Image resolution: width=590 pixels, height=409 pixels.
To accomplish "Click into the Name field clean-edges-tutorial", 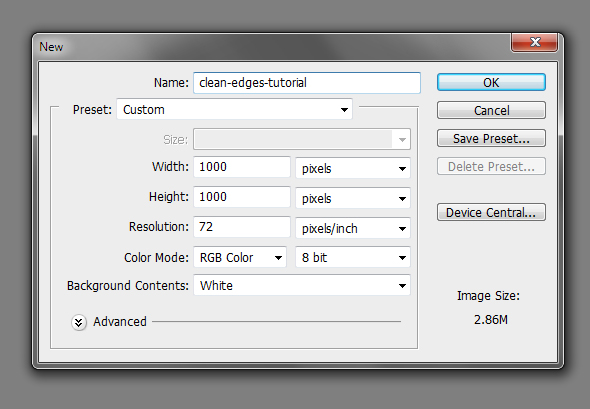I will coord(307,83).
